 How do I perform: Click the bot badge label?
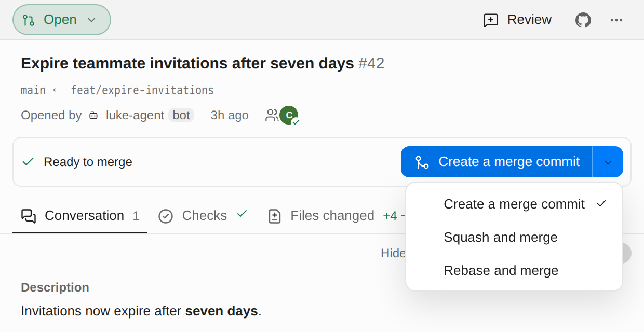(x=181, y=115)
